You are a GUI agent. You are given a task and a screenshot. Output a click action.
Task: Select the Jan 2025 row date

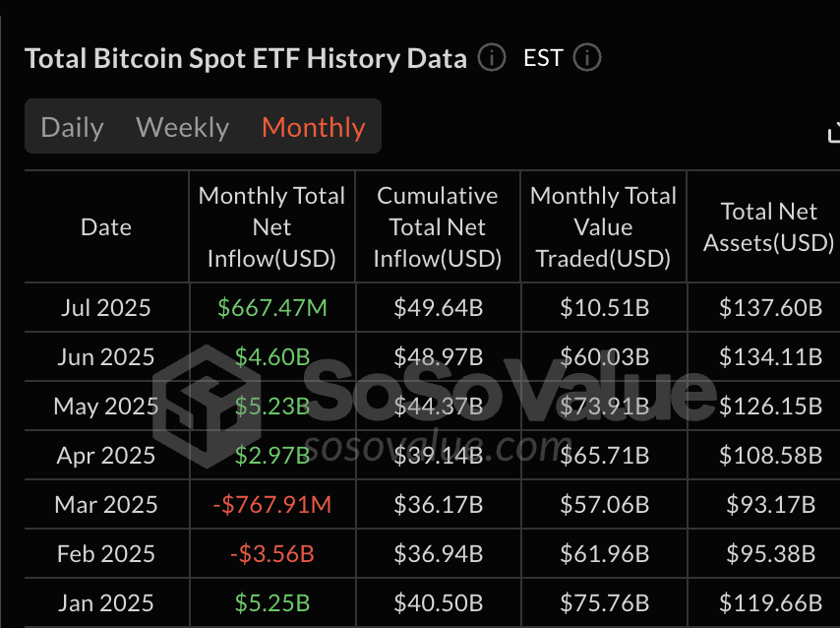(106, 603)
